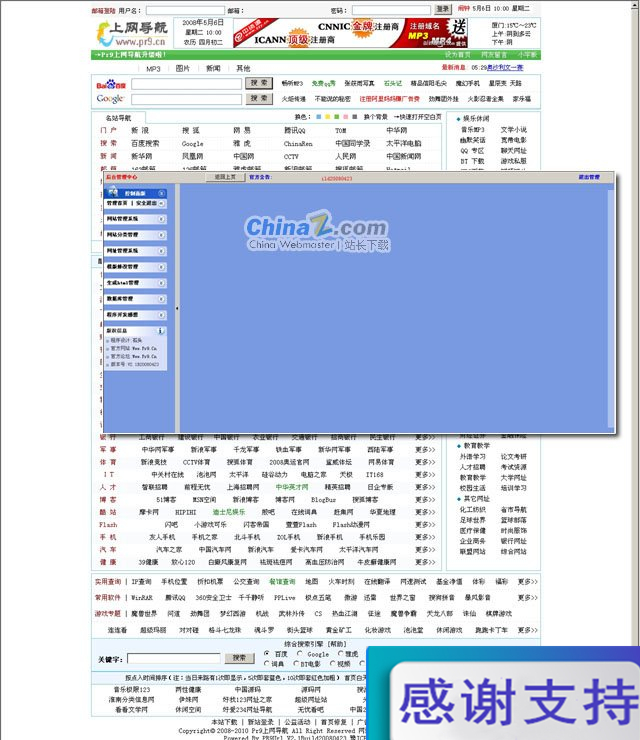Viewport: 640px width, 740px height.
Task: Select the Google radio button in combined search
Action: point(299,654)
